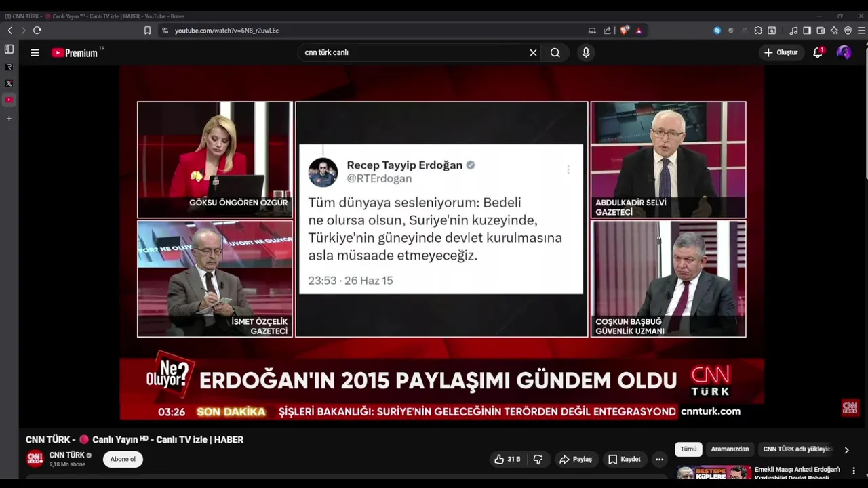Open Brave VPN shield icon
Screen dimensions: 868x488
pyautogui.click(x=848, y=30)
